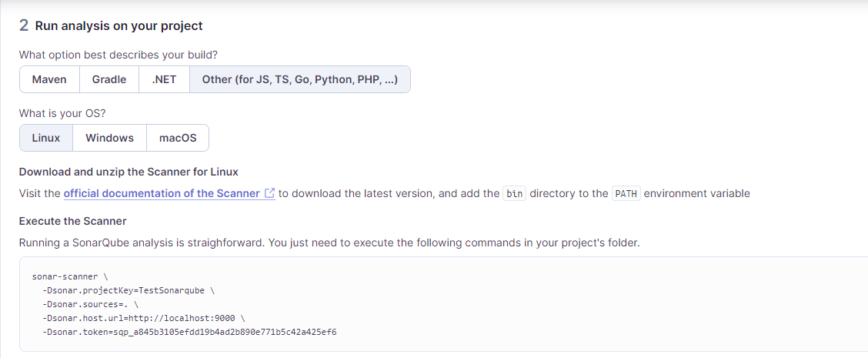Click the 'sonar-scanner \' command line
This screenshot has height=358, width=868.
pos(71,275)
